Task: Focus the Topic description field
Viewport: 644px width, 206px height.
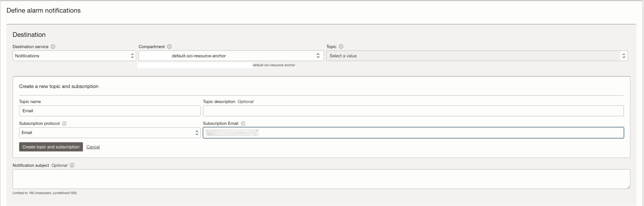Action: pyautogui.click(x=413, y=111)
